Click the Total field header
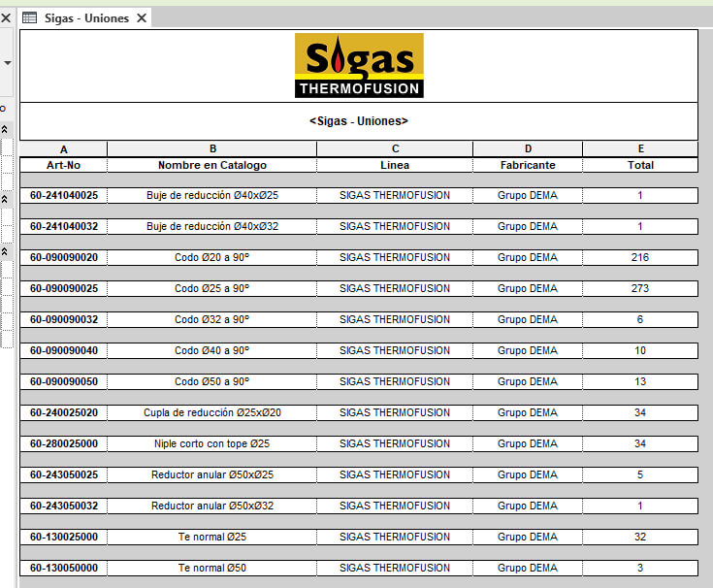The width and height of the screenshot is (713, 588). (x=640, y=165)
